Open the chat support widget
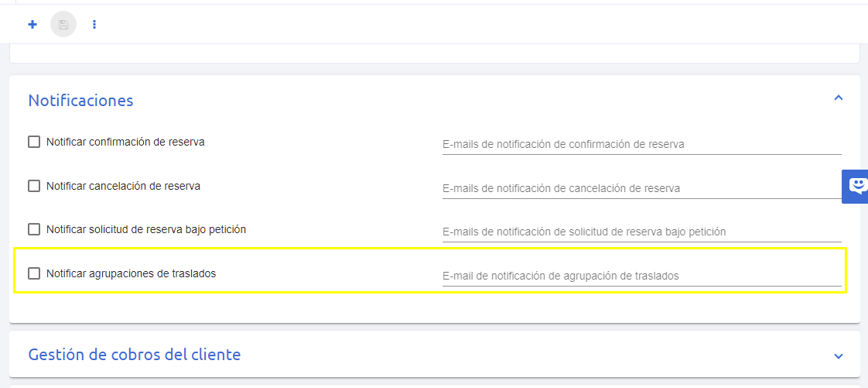The image size is (868, 388). click(x=856, y=186)
